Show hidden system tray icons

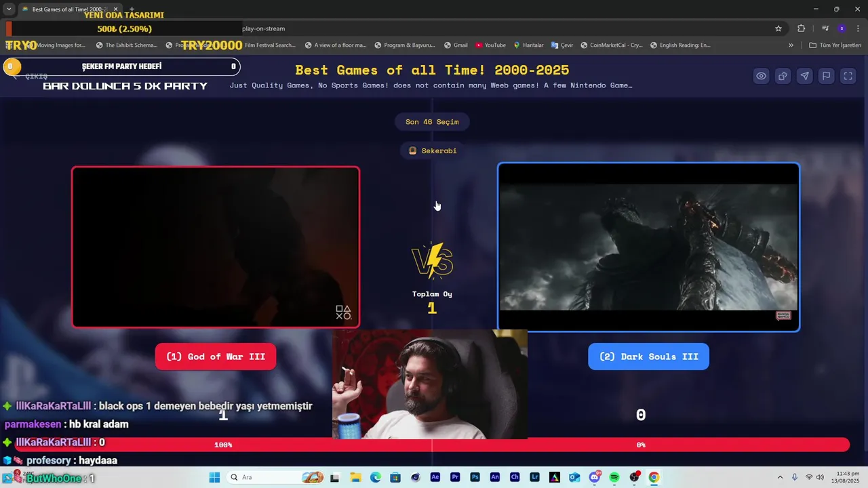(x=780, y=477)
